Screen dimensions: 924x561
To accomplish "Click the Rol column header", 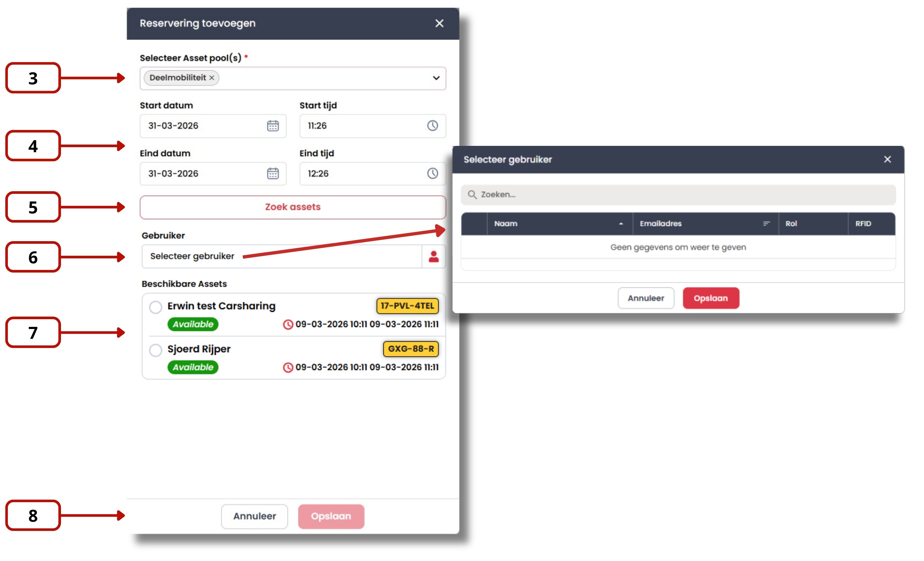I will click(791, 224).
